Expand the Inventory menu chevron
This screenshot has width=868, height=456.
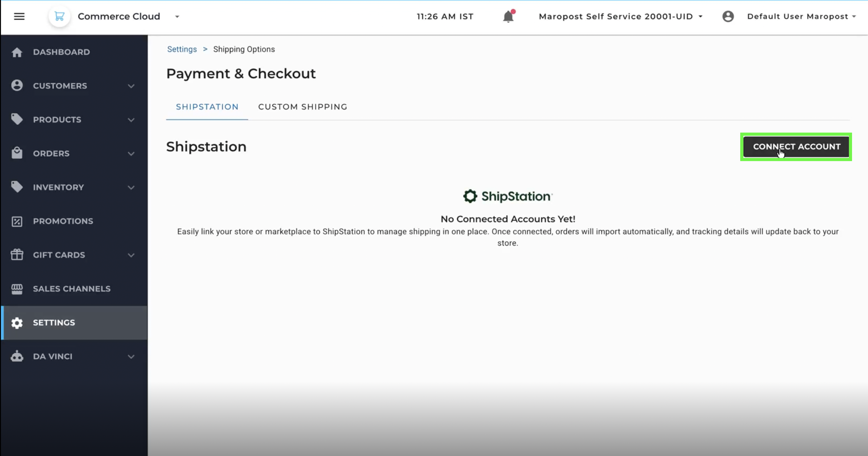pos(131,187)
